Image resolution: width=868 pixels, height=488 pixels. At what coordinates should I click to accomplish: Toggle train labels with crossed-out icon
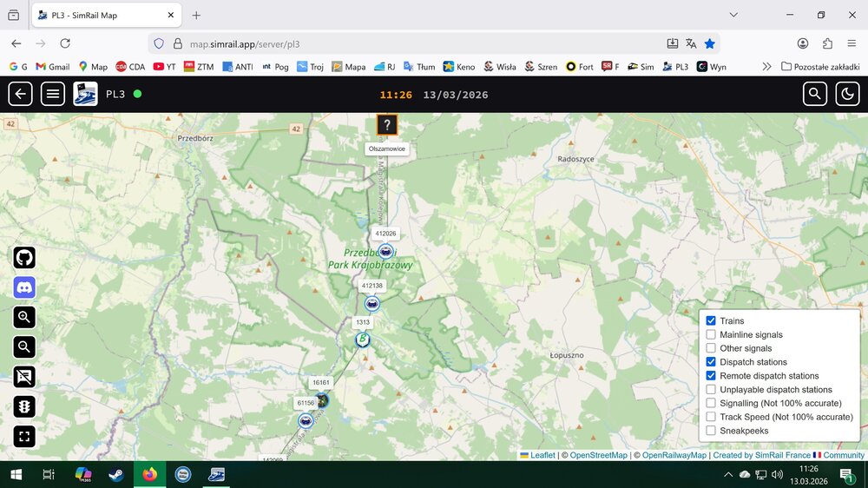tap(24, 377)
